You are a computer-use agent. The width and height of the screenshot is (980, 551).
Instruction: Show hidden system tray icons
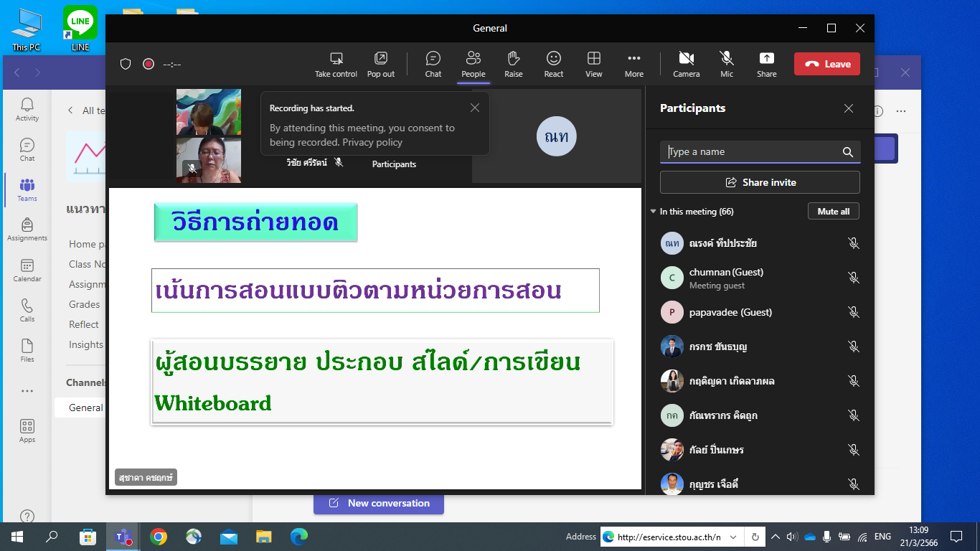(x=776, y=537)
